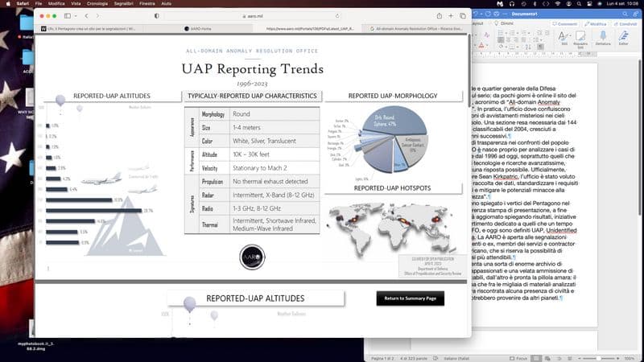Expand the Modifica editing mode dropdown
Image resolution: width=644 pixels, height=362 pixels.
(x=597, y=24)
